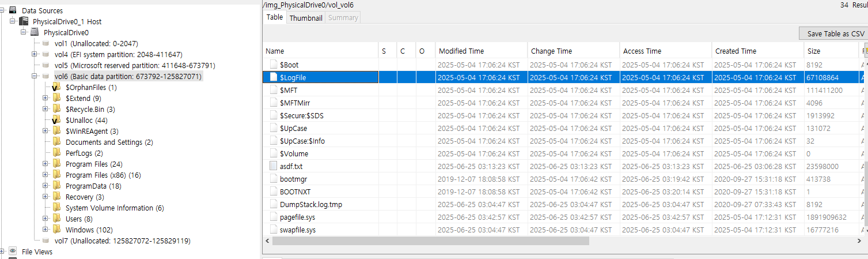Click the System Volume Information folder icon
Viewport: 868px width, 259px height.
(x=56, y=208)
